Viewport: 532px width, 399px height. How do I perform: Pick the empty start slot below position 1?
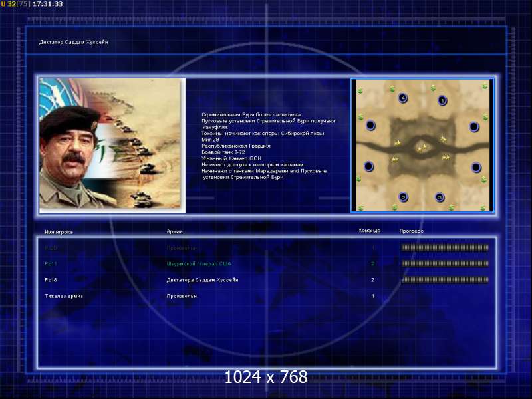point(474,127)
